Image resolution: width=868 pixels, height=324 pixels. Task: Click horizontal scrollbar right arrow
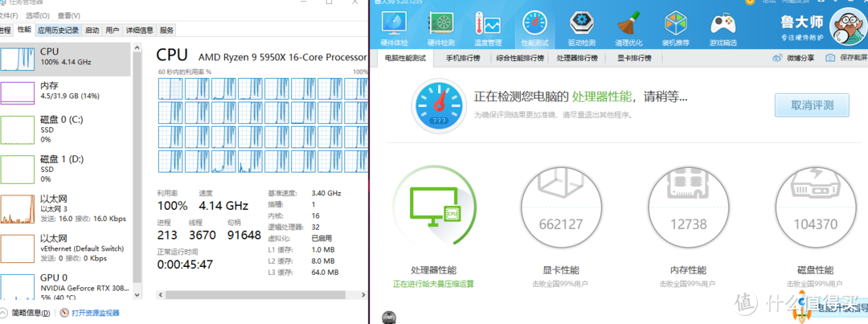click(x=365, y=294)
